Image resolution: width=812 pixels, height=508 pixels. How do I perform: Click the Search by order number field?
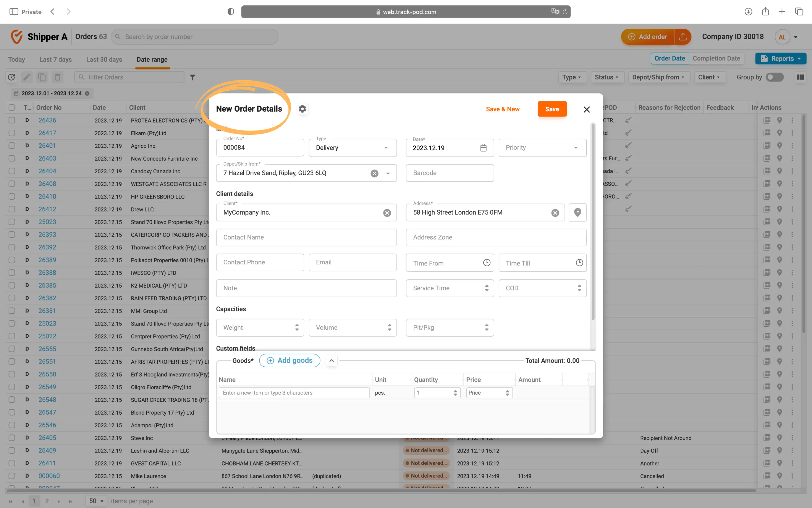[195, 37]
